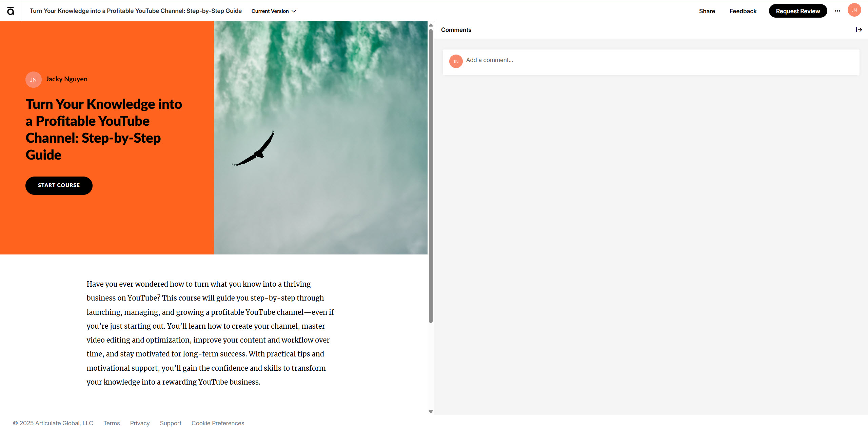Click the course scrollbar up arrow
The width and height of the screenshot is (868, 431).
coord(431,25)
